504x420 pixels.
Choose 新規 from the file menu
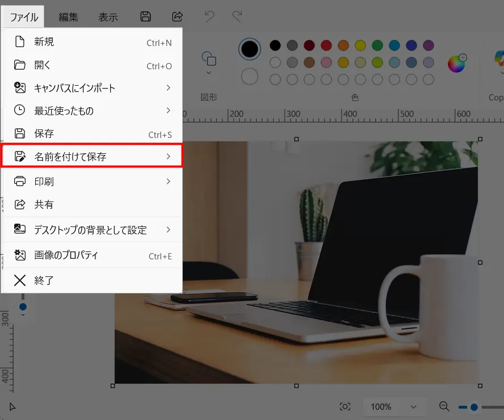[92, 42]
